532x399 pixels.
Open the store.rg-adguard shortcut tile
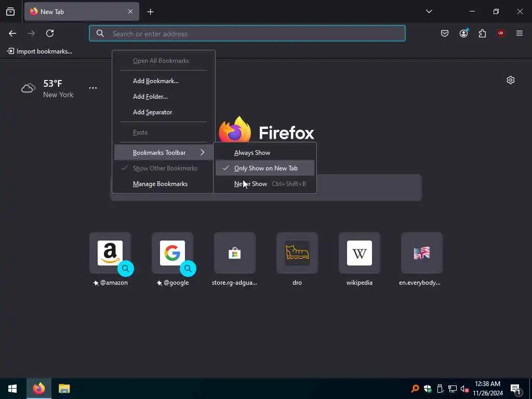tap(235, 253)
